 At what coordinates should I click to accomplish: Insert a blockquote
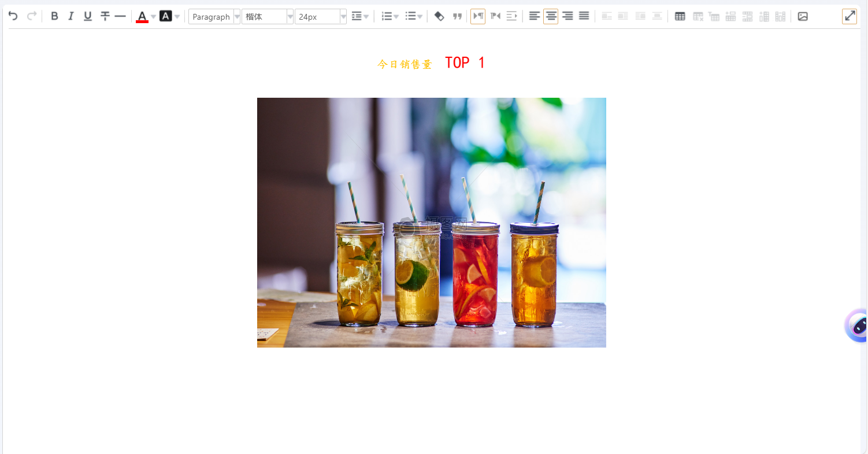coord(457,16)
